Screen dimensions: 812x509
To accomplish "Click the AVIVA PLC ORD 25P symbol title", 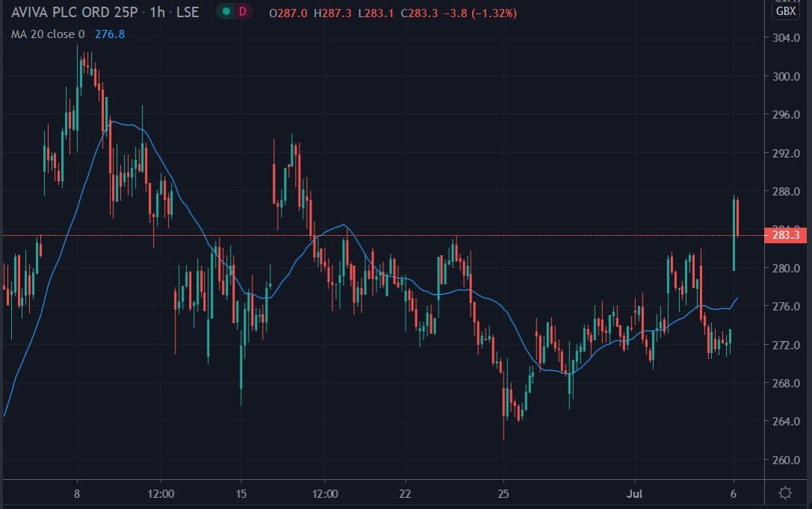I will point(72,13).
